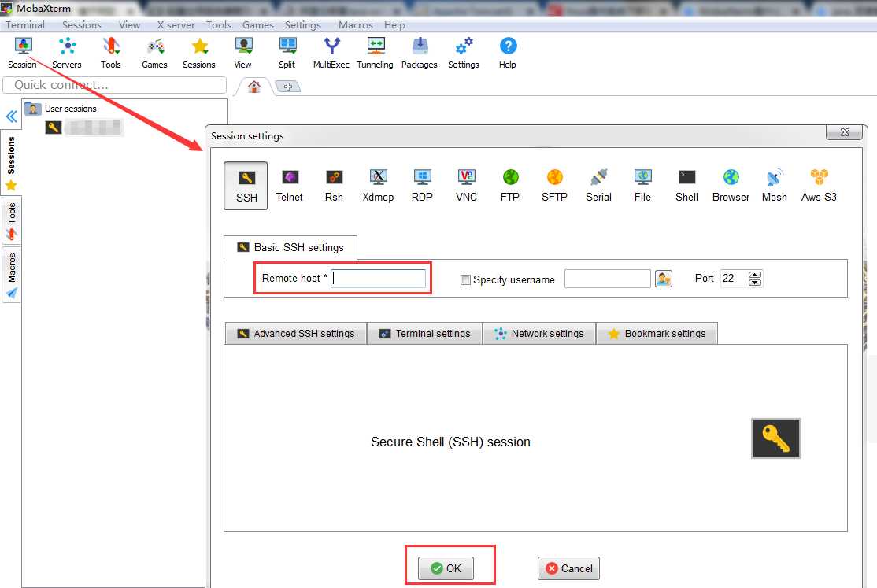877x588 pixels.
Task: Select the FTP session type
Action: click(510, 186)
